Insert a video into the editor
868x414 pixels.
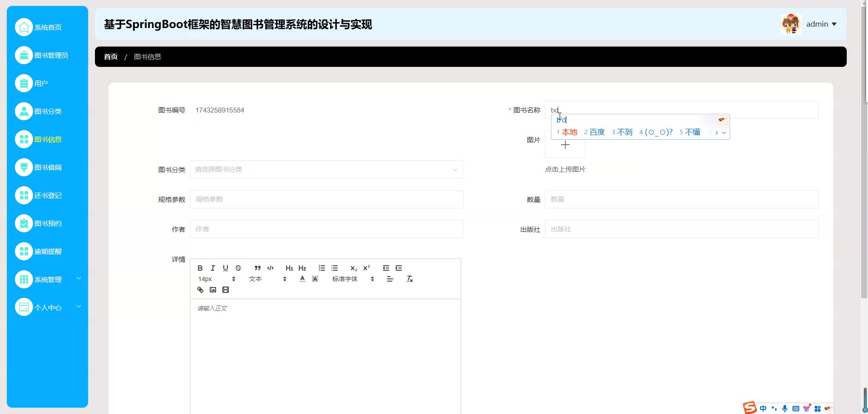click(226, 290)
